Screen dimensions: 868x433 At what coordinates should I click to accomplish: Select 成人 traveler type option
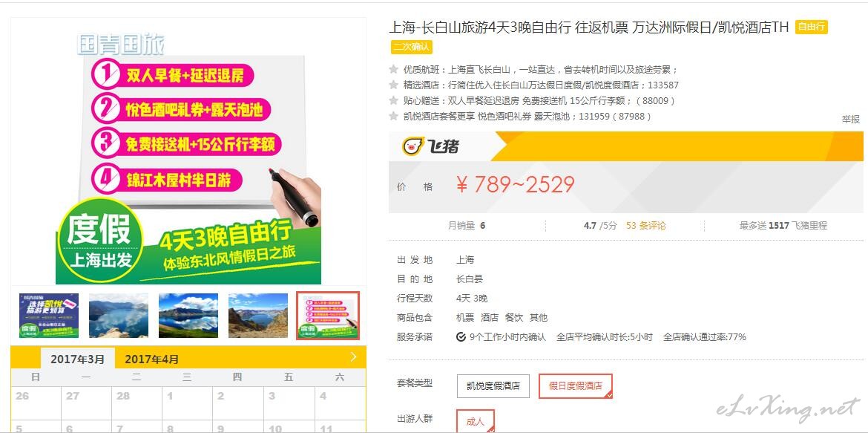475,421
